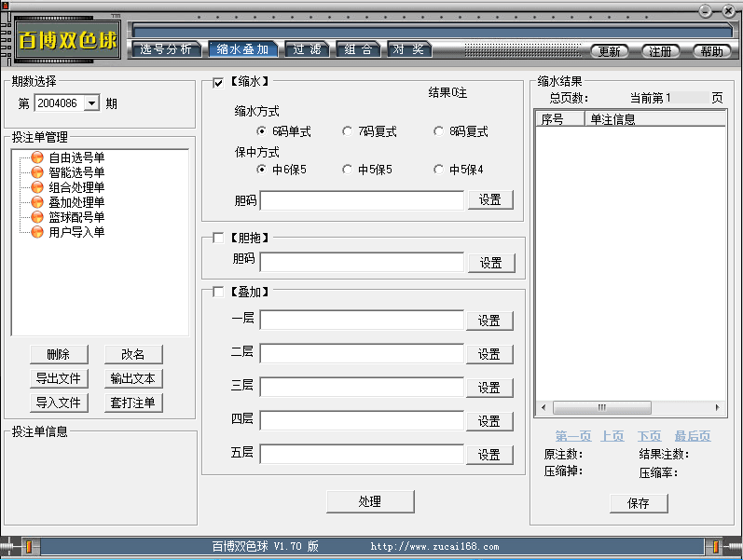The image size is (743, 560).
Task: Open the 期数选择 dropdown for 2004086
Action: (x=91, y=104)
